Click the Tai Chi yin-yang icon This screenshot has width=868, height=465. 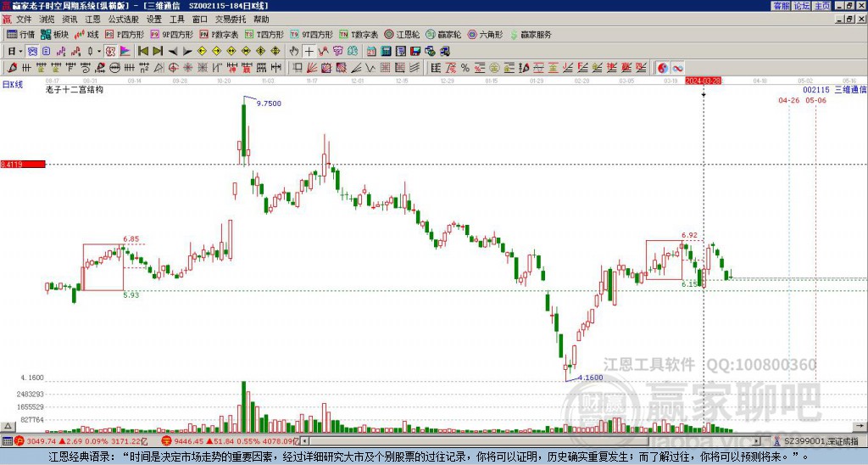[663, 67]
